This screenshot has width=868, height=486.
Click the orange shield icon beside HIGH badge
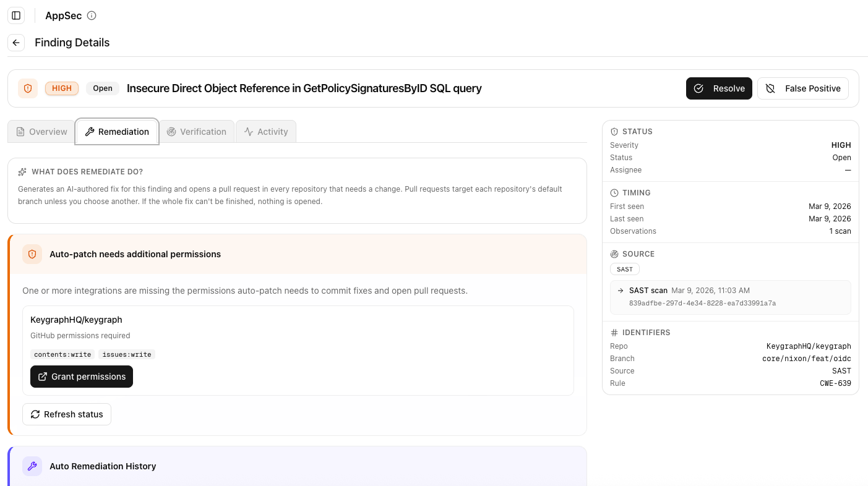click(x=28, y=88)
